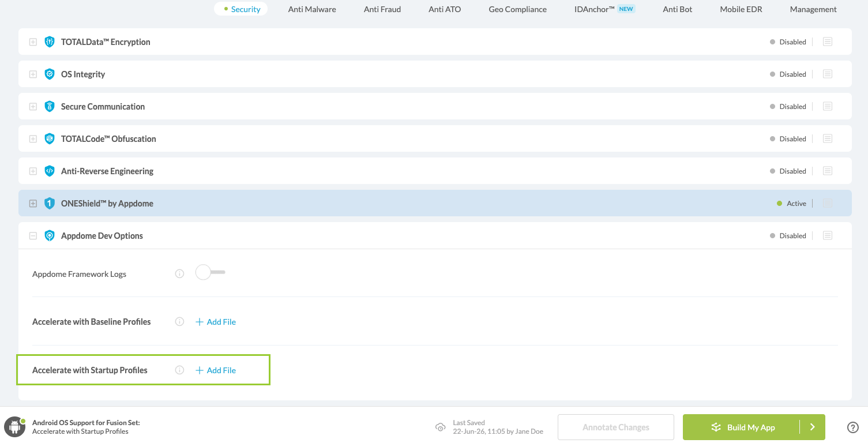Image resolution: width=868 pixels, height=443 pixels.
Task: Open the list menu icon for OS Integrity
Action: [x=828, y=74]
